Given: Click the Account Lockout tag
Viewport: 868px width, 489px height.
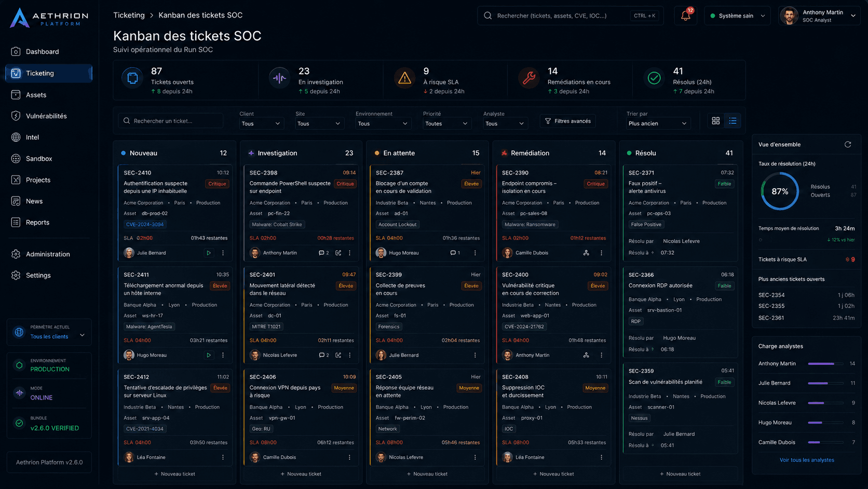Looking at the screenshot, I should pyautogui.click(x=398, y=224).
